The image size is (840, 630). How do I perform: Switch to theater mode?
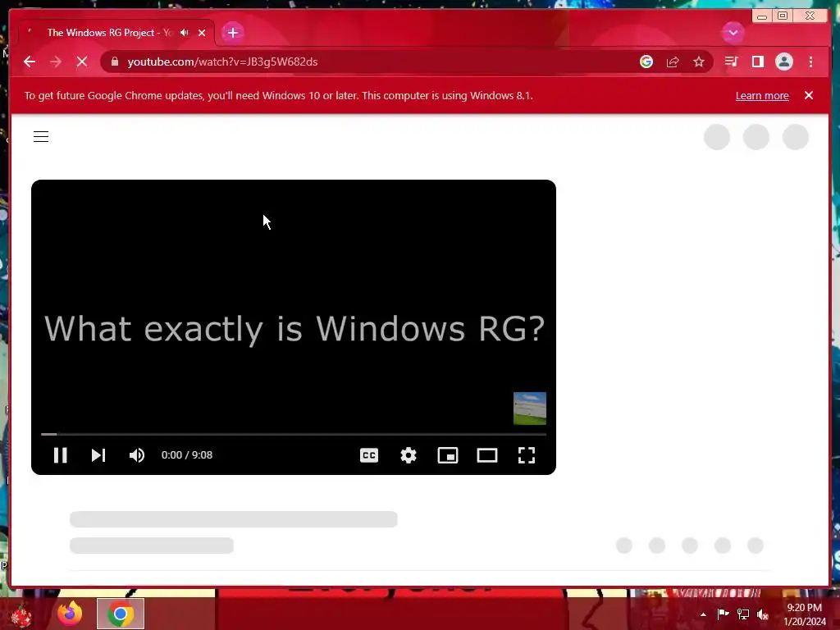[x=487, y=455]
